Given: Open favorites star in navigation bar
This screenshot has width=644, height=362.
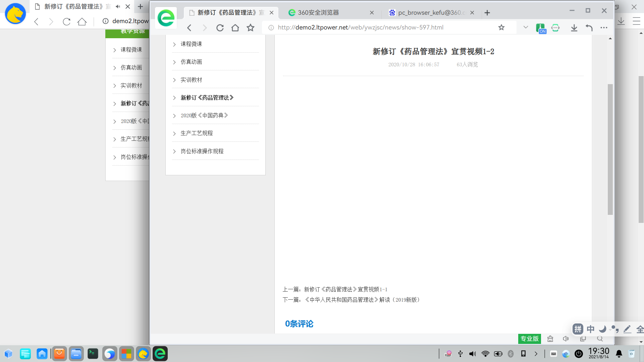Looking at the screenshot, I should tap(251, 28).
